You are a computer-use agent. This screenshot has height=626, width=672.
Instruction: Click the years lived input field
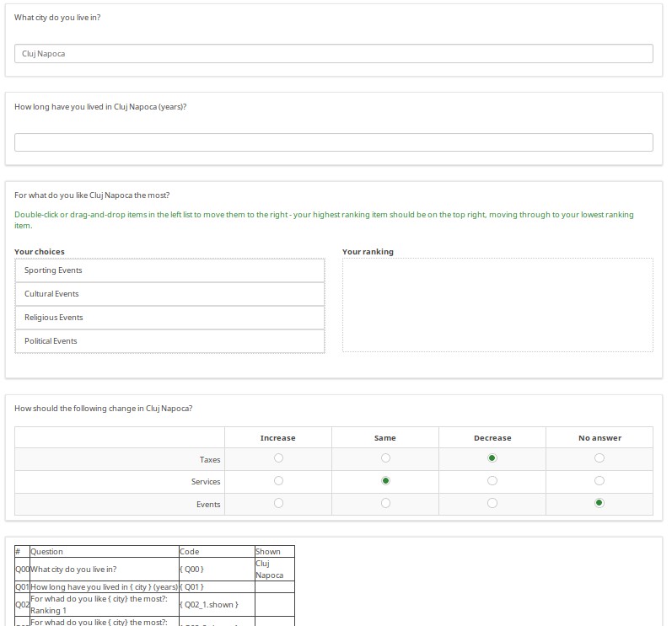pyautogui.click(x=334, y=142)
